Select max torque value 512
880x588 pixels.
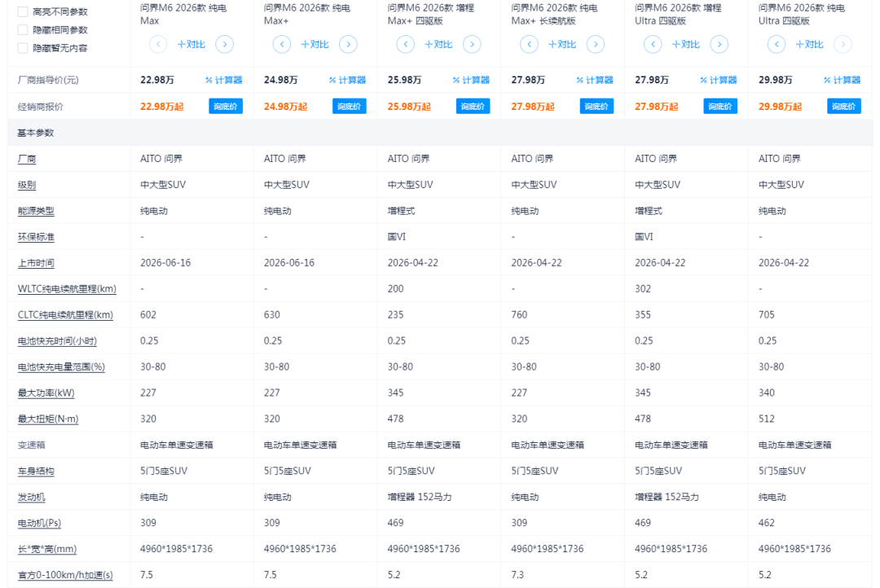click(x=767, y=419)
